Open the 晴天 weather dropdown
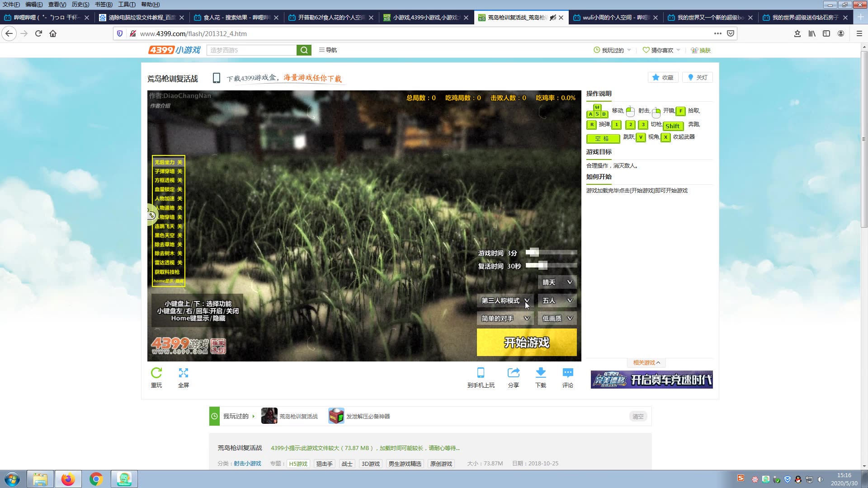Viewport: 868px width, 488px height. pos(557,282)
